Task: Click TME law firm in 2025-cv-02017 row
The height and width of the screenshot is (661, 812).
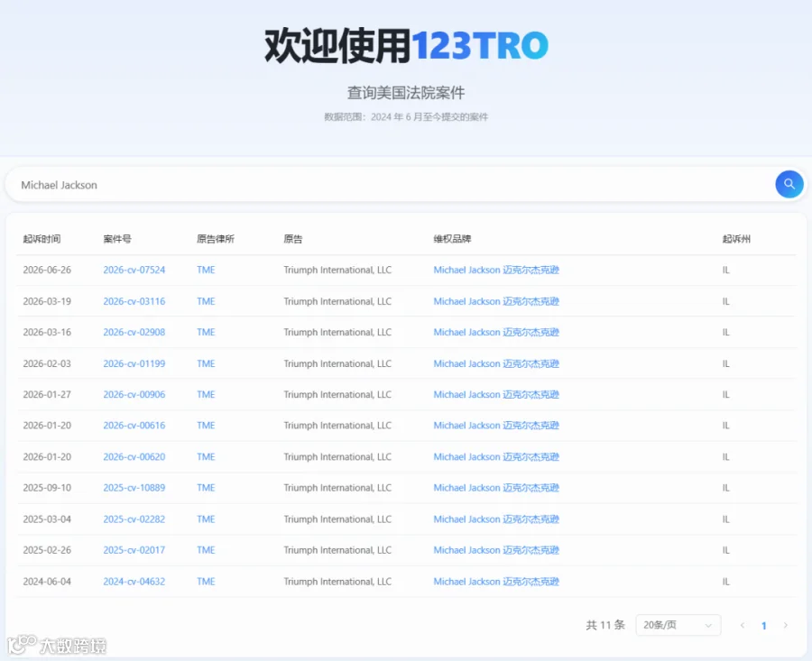Action: (x=206, y=550)
